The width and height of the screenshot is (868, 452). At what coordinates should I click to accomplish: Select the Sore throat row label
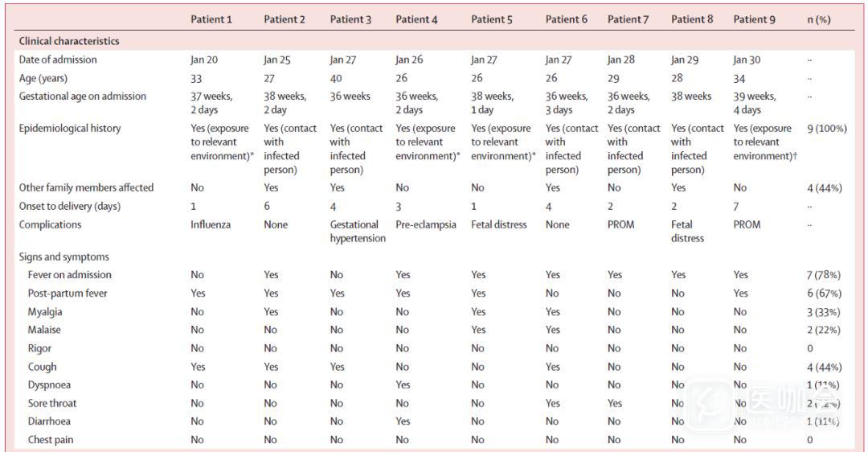point(52,403)
